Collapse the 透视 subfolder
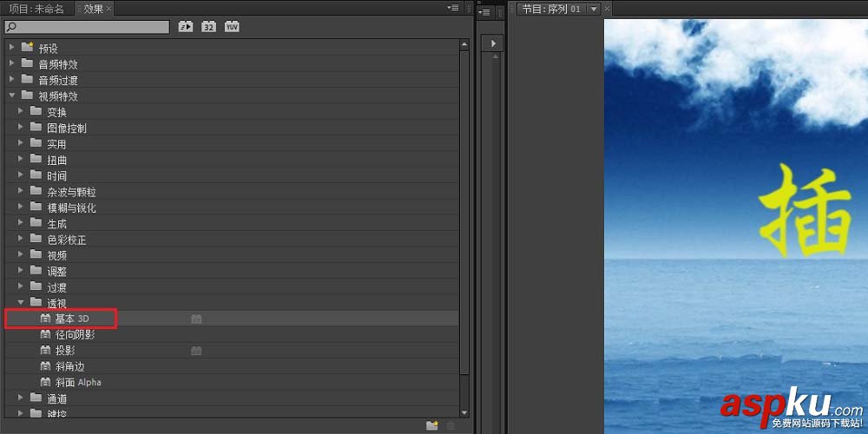 21,303
